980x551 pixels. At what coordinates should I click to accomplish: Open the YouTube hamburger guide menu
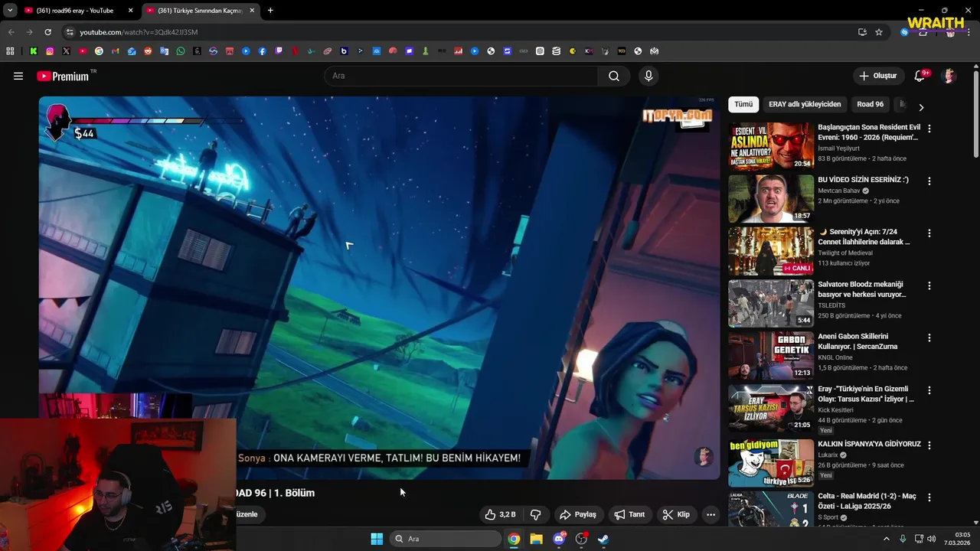pyautogui.click(x=18, y=76)
